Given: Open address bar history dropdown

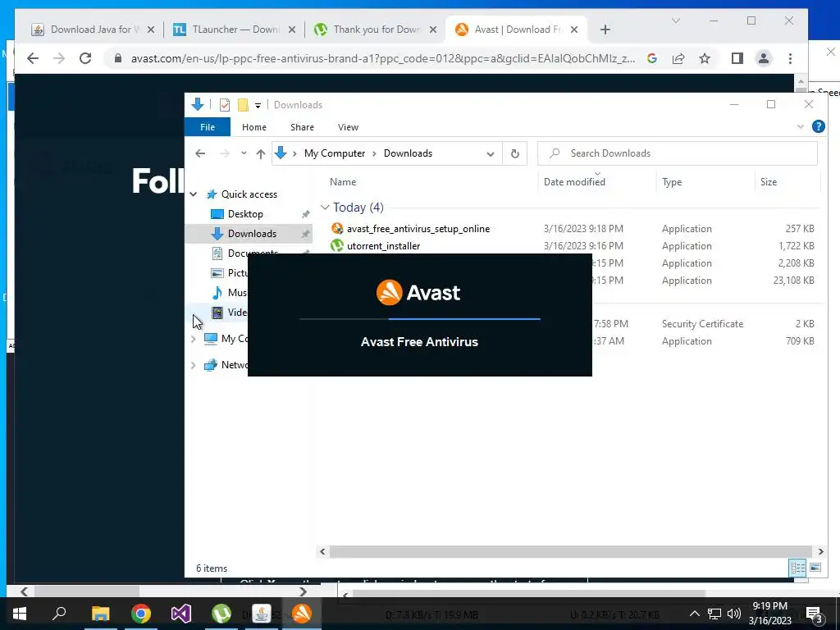Looking at the screenshot, I should coord(491,153).
